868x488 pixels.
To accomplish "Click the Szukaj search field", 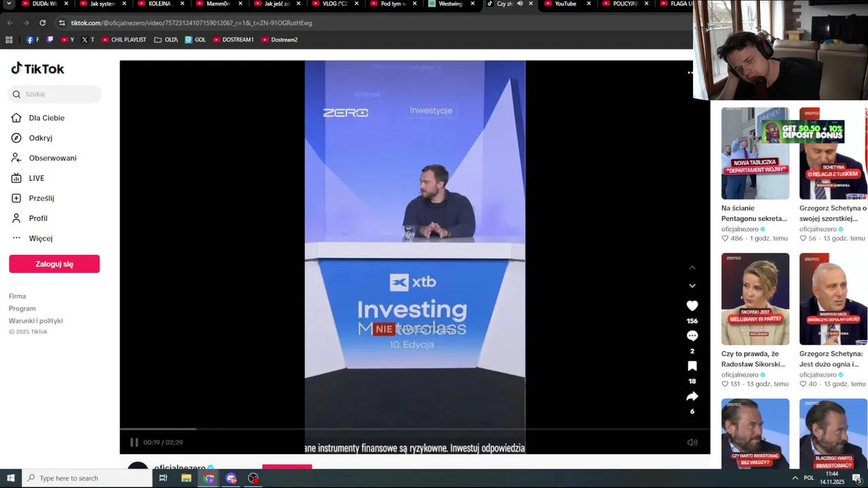I will coord(55,94).
